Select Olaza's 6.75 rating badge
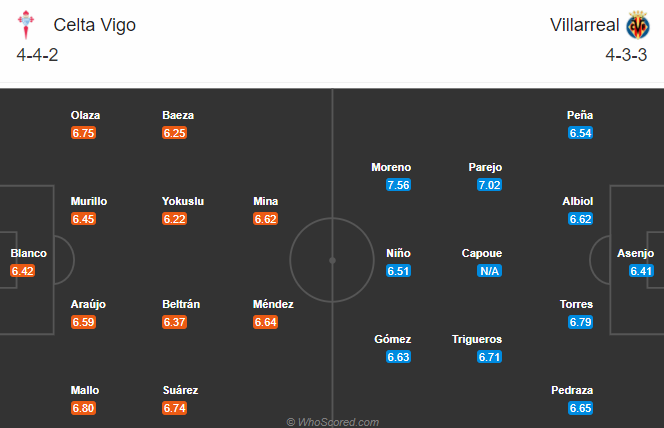The height and width of the screenshot is (428, 664). coord(84,133)
